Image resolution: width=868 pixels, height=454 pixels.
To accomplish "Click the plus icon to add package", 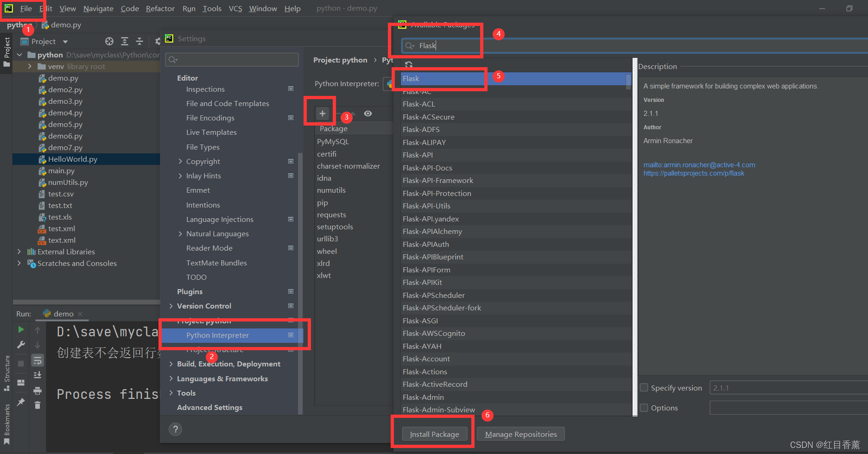I will click(322, 113).
